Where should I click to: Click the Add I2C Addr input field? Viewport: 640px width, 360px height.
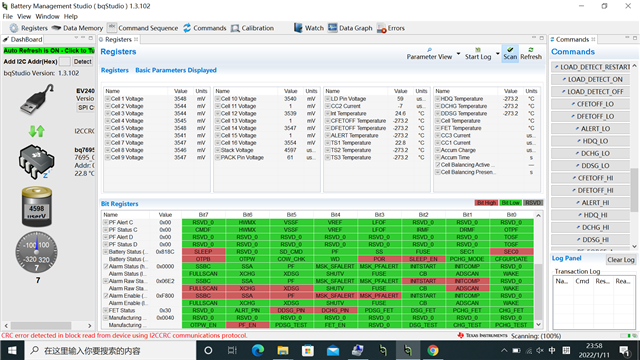(64, 62)
